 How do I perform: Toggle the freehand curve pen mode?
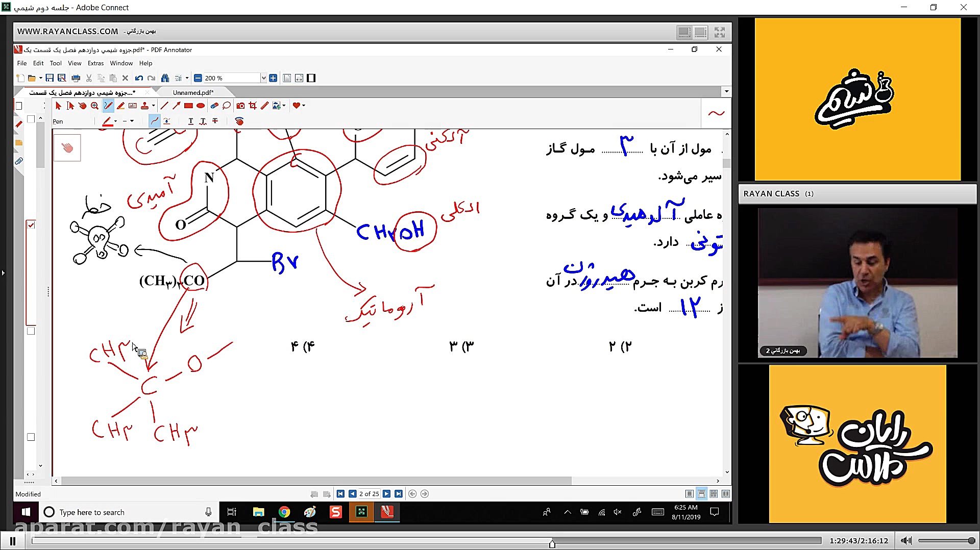coord(154,121)
